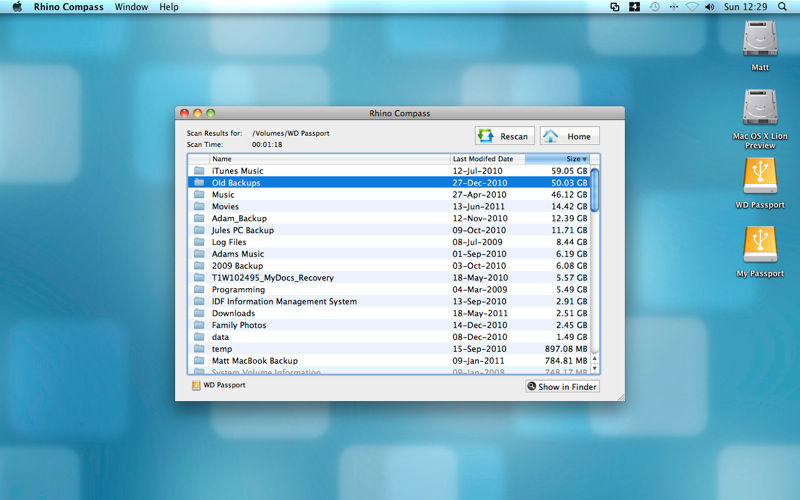Click the 46.12 GB size value

(x=569, y=194)
